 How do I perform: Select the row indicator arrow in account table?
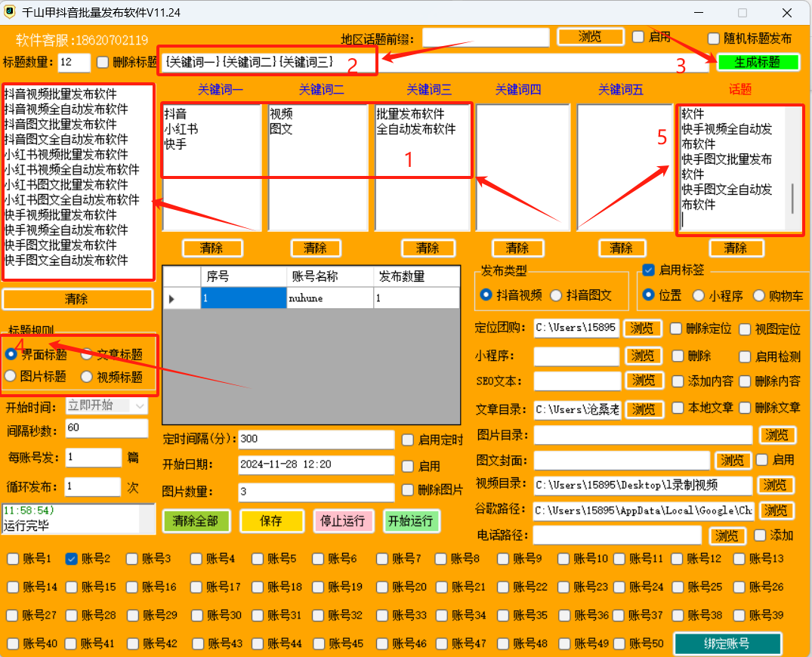172,299
